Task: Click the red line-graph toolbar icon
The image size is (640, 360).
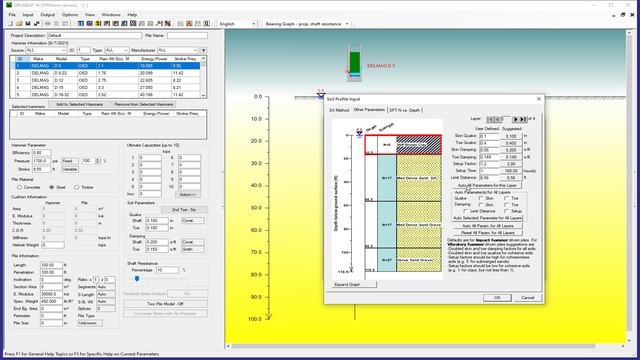Action: [x=159, y=24]
